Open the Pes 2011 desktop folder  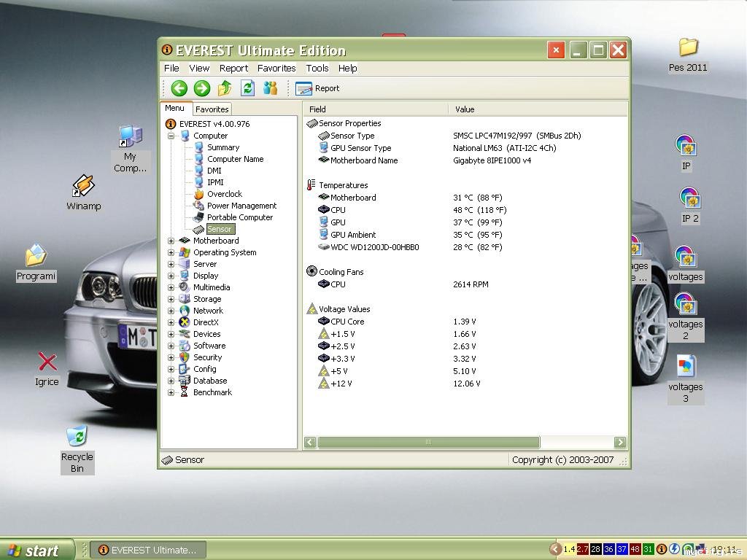click(x=688, y=48)
